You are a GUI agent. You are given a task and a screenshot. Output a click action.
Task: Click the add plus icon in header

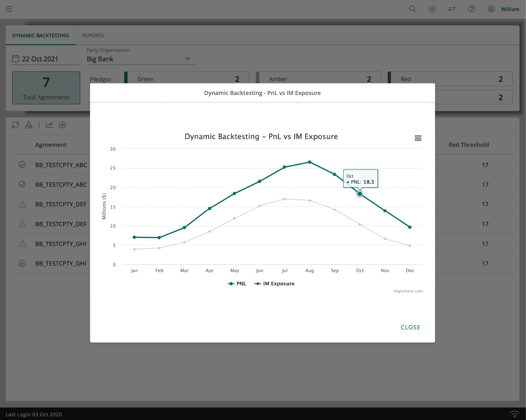point(432,9)
